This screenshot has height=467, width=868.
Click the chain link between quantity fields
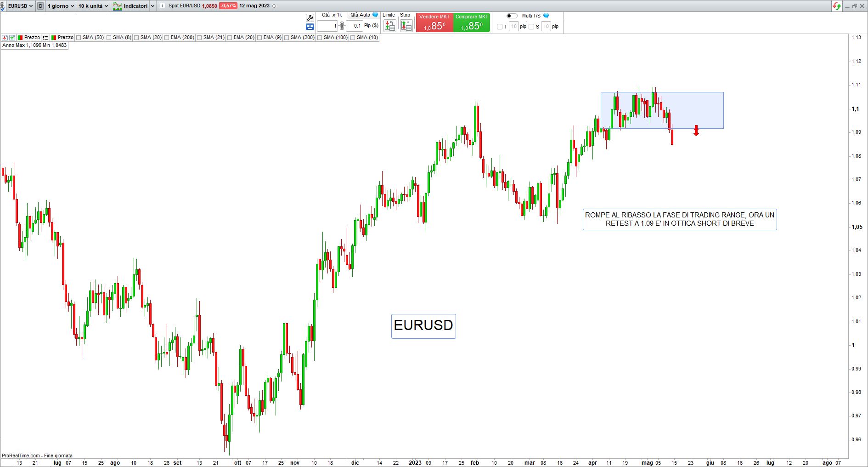tap(342, 26)
